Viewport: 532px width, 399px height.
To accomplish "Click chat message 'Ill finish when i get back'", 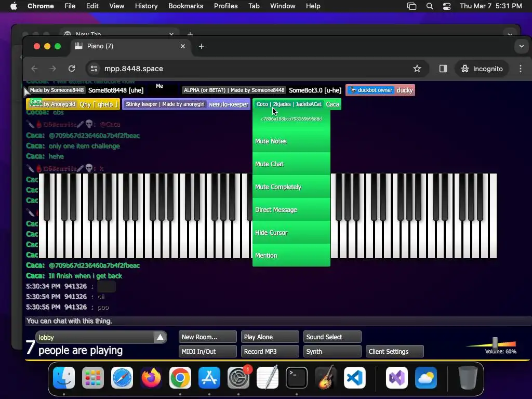I will point(85,276).
